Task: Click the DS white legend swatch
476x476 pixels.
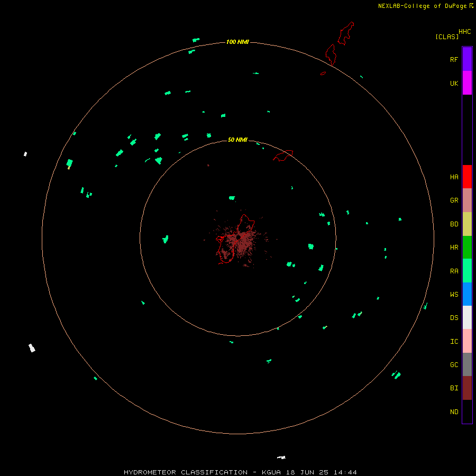Action: pos(467,317)
